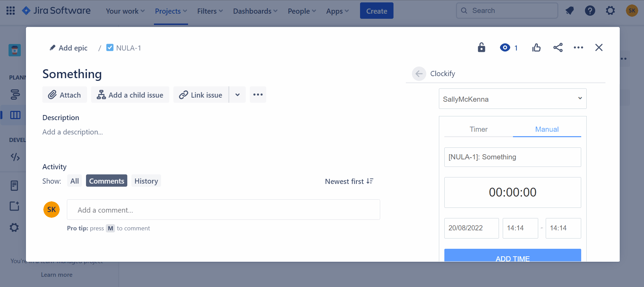Click the Search field

point(507,11)
